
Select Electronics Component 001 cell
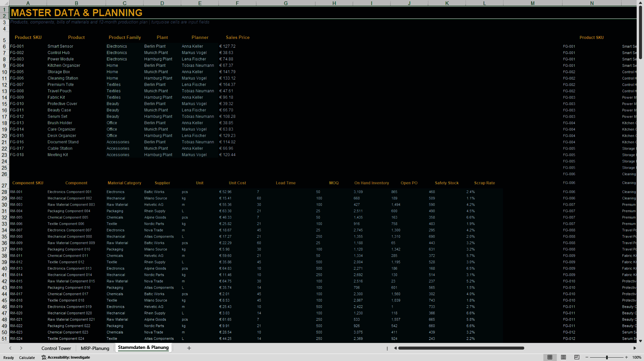pyautogui.click(x=76, y=192)
